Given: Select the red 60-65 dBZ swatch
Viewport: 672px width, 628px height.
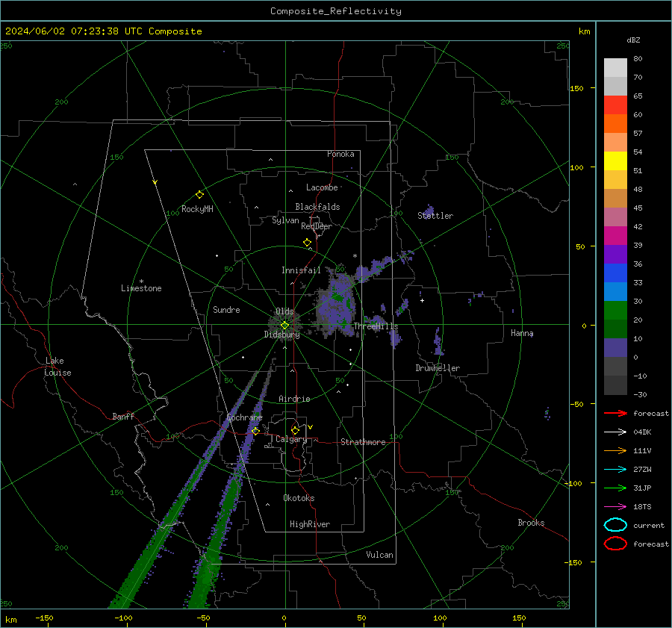Looking at the screenshot, I should (x=615, y=105).
